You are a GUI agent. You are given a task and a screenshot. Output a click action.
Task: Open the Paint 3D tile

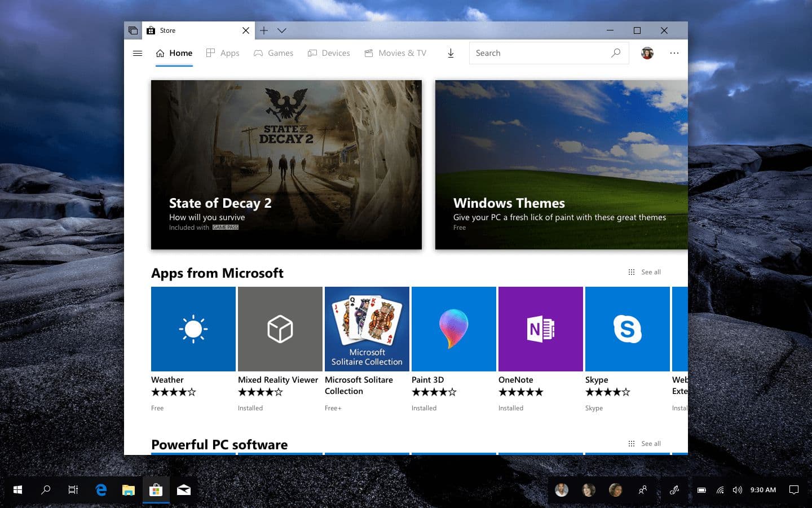453,329
